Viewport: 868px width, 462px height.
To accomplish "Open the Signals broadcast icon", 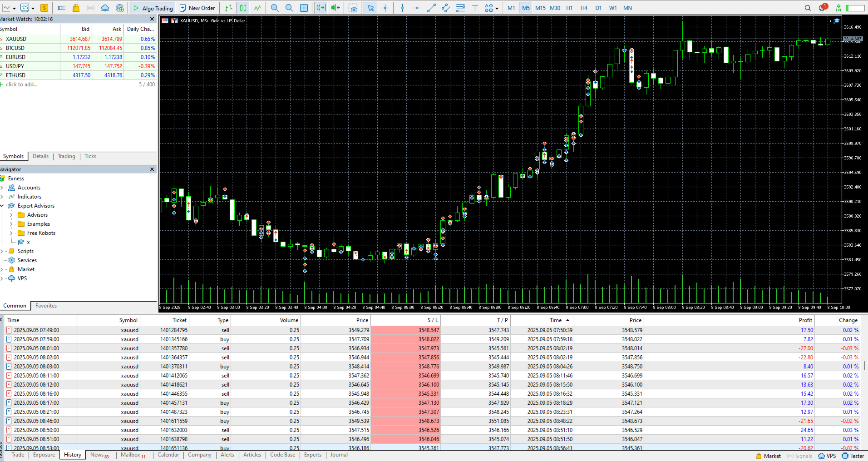I will click(90, 8).
